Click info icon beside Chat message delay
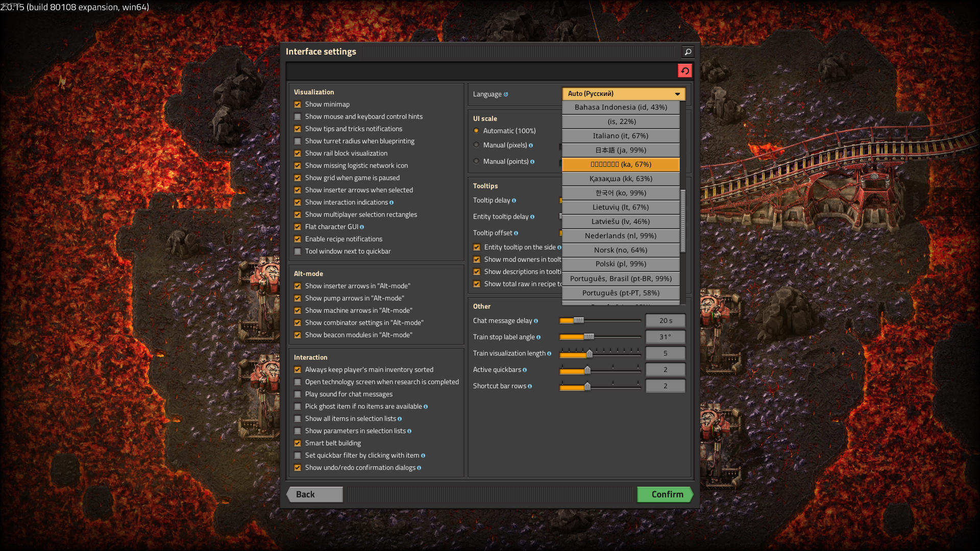Viewport: 980px width, 551px height. point(536,321)
